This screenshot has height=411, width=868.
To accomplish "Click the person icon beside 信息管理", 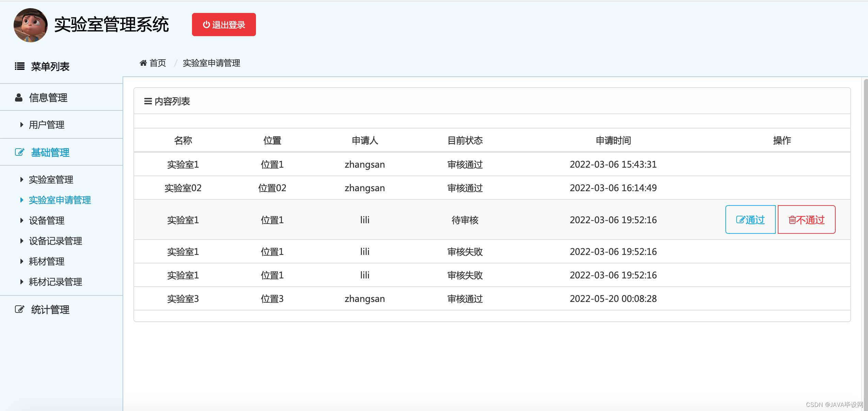I will (x=19, y=98).
